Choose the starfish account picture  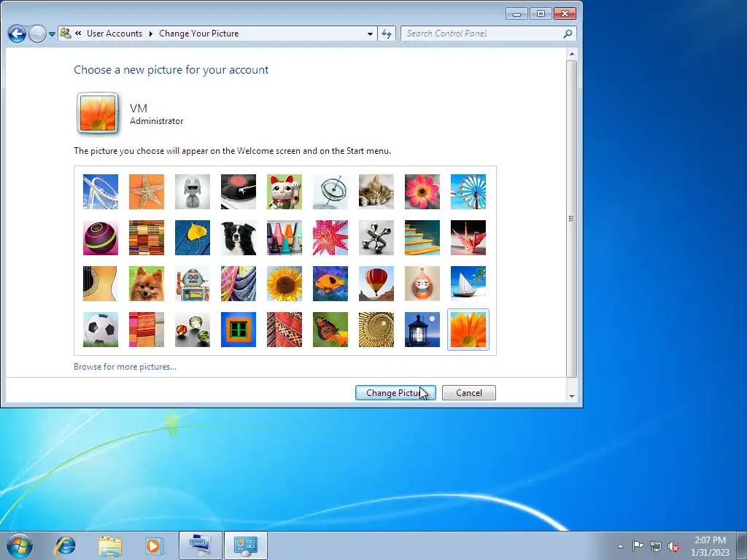click(146, 192)
